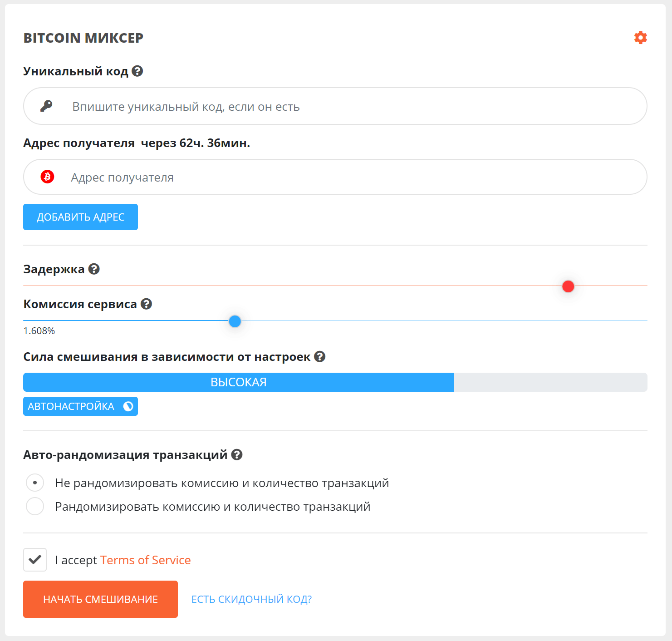The width and height of the screenshot is (672, 641).
Task: Click the key icon in code field
Action: pyautogui.click(x=46, y=106)
